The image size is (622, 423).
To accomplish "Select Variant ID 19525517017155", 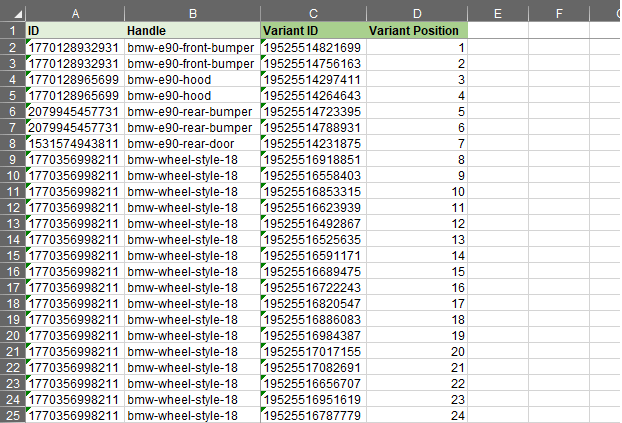I will (x=313, y=352).
